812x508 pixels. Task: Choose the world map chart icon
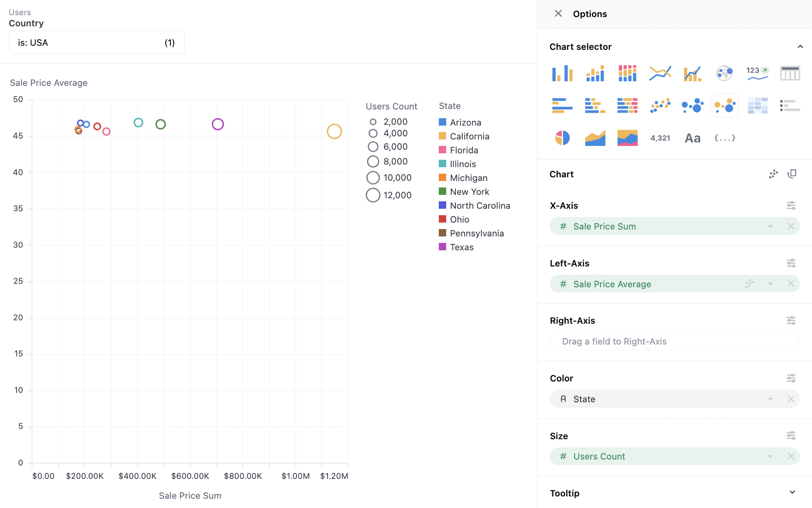[x=724, y=73]
